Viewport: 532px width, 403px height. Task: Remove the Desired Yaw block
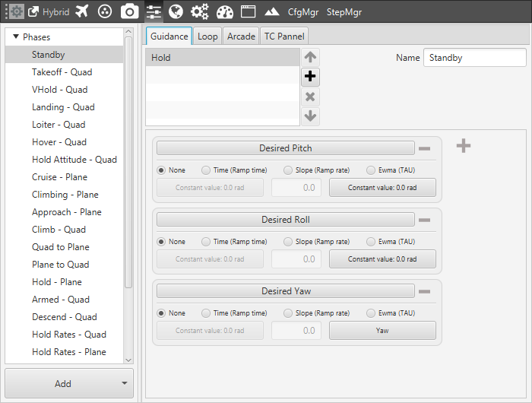(x=424, y=291)
